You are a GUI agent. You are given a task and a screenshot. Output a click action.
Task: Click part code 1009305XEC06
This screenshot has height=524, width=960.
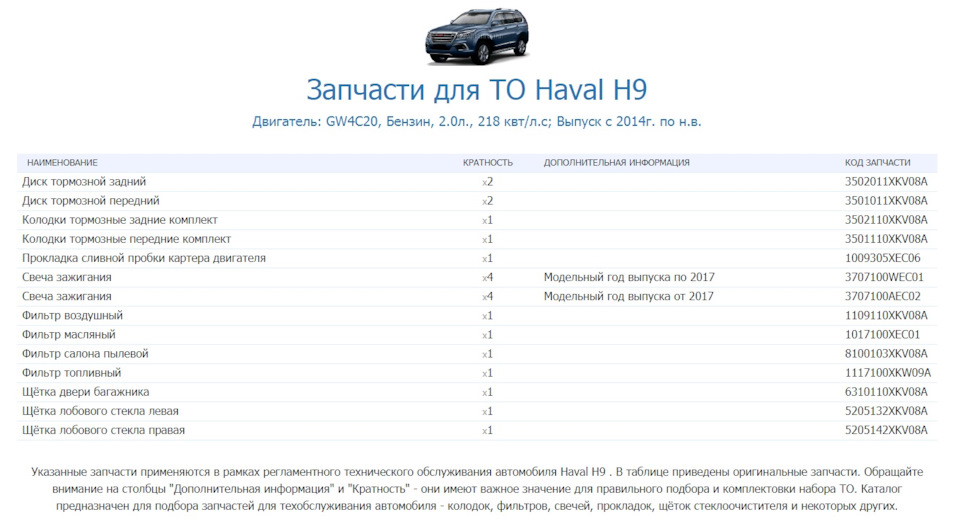coord(882,258)
